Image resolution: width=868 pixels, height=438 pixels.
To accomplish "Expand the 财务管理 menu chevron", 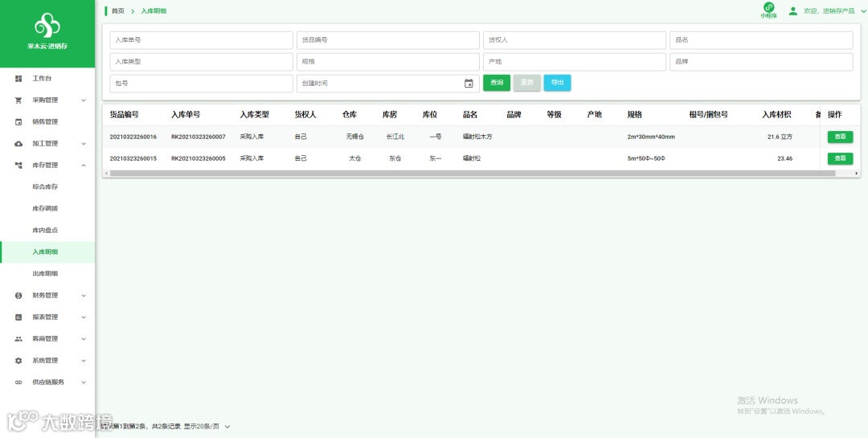I will [84, 296].
